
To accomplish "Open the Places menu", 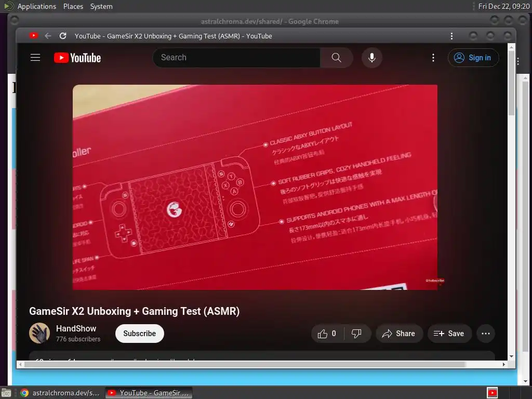I will pos(73,6).
